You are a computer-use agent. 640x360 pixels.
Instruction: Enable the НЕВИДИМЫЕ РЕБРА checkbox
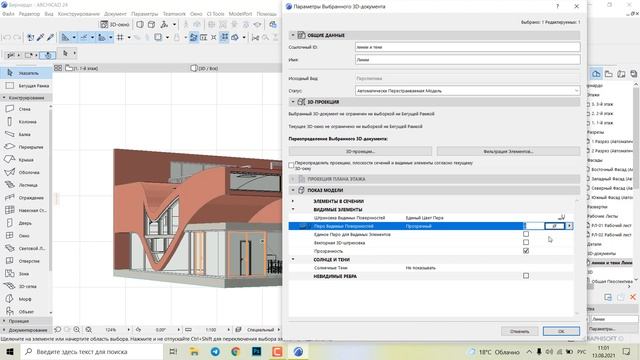526,276
